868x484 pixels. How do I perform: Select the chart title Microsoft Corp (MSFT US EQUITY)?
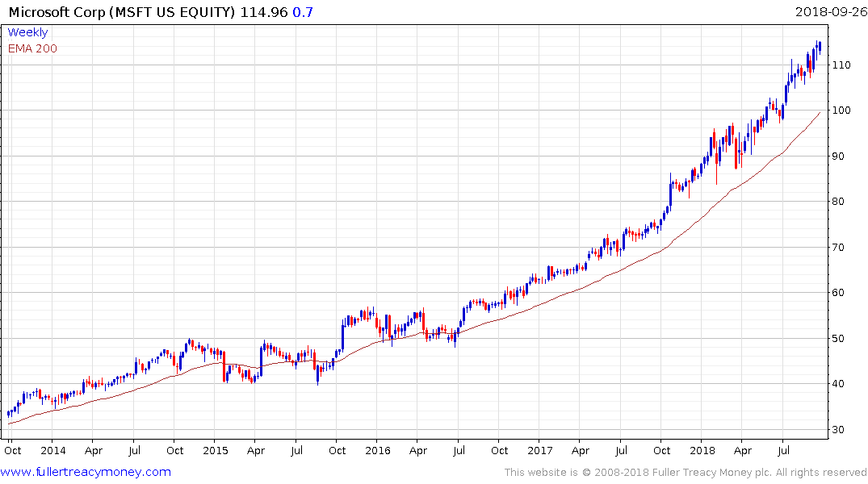[x=122, y=12]
